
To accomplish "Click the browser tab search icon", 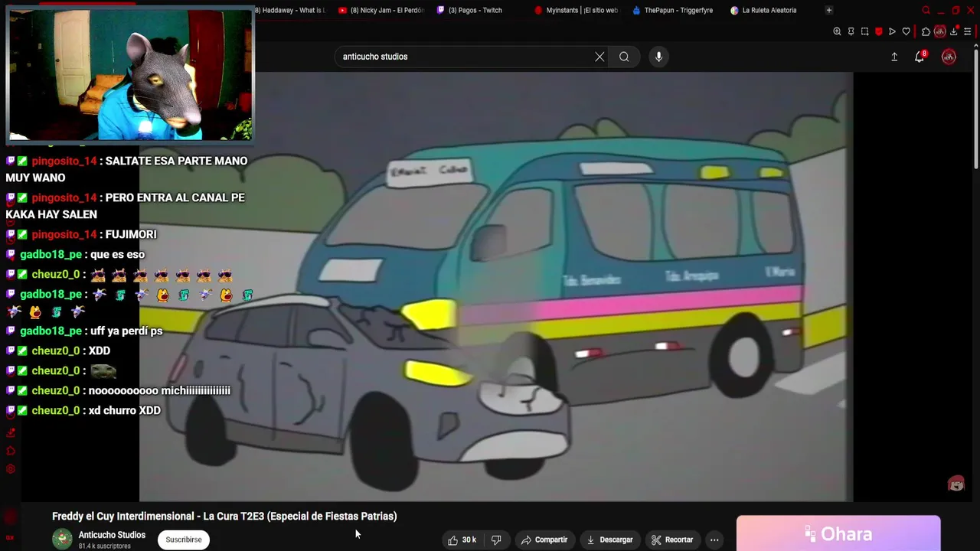I will point(926,10).
